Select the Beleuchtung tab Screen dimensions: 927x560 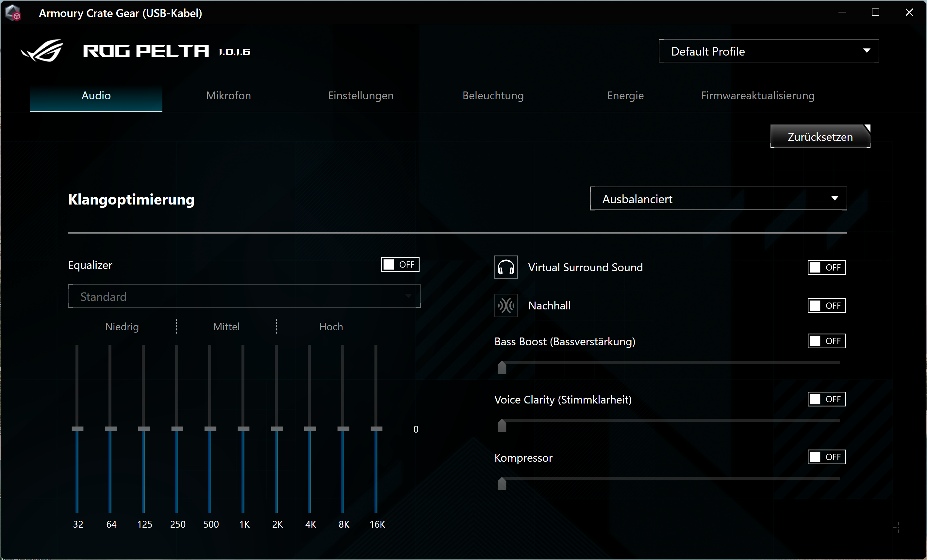coord(493,95)
